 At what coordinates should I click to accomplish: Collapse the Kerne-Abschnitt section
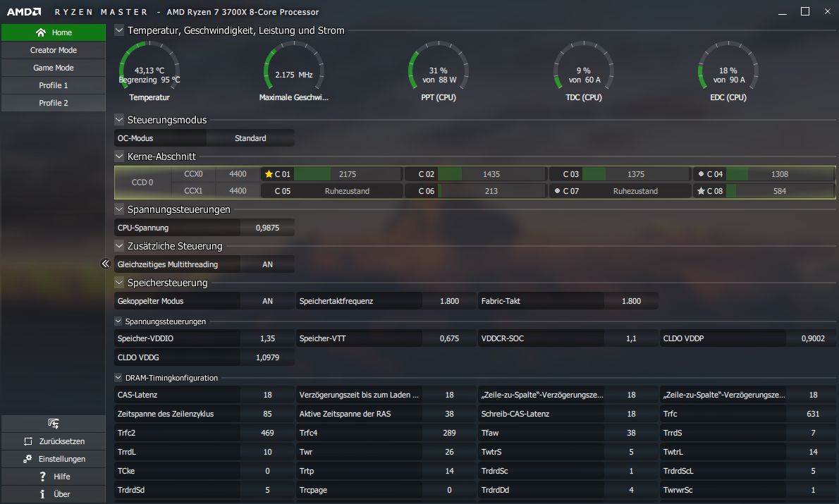[x=119, y=156]
